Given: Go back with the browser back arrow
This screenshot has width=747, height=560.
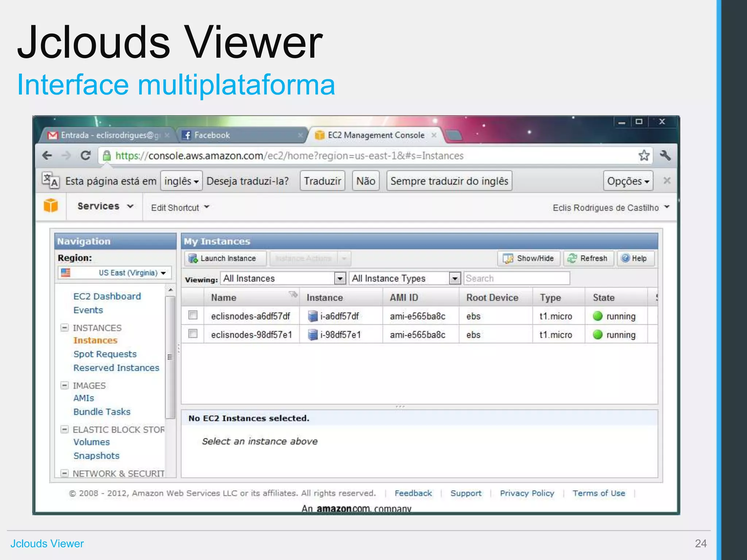Looking at the screenshot, I should 47,156.
